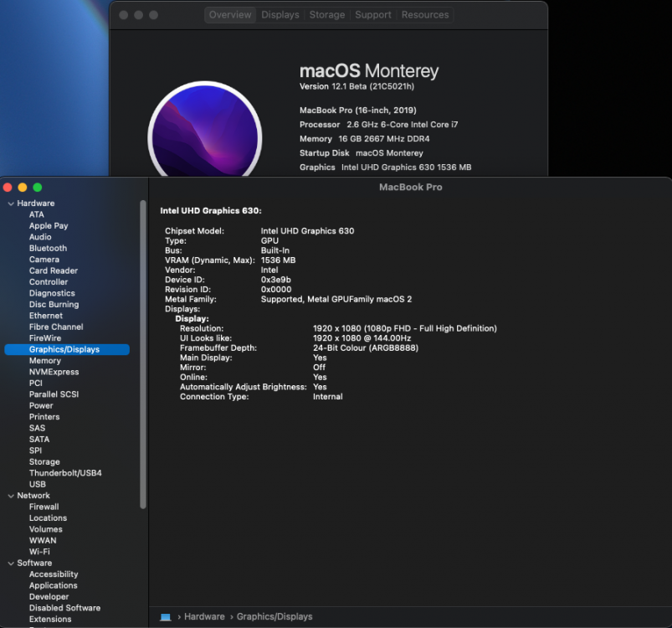Maximize System Information with the green button

[38, 188]
